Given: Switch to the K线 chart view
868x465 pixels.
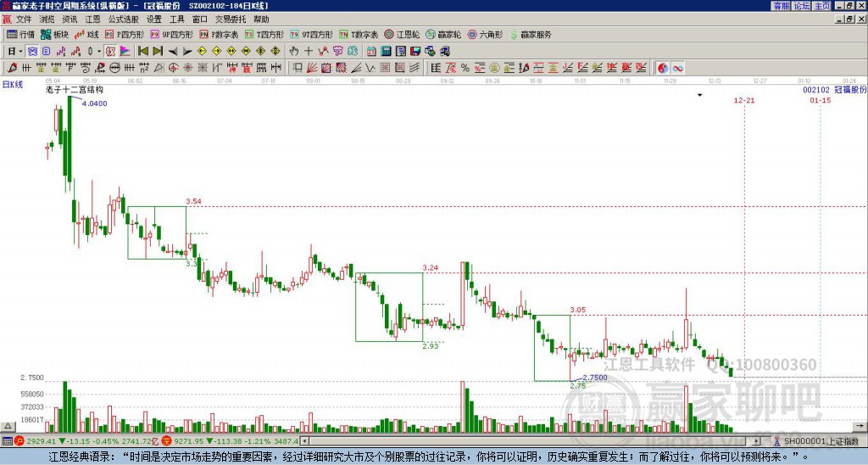Looking at the screenshot, I should point(86,34).
